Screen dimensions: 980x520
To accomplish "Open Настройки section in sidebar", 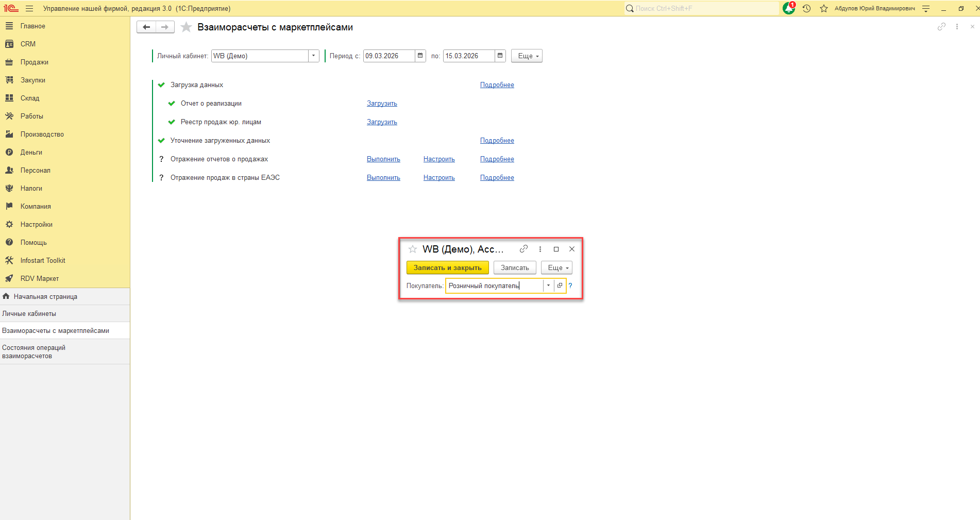I will 65,224.
